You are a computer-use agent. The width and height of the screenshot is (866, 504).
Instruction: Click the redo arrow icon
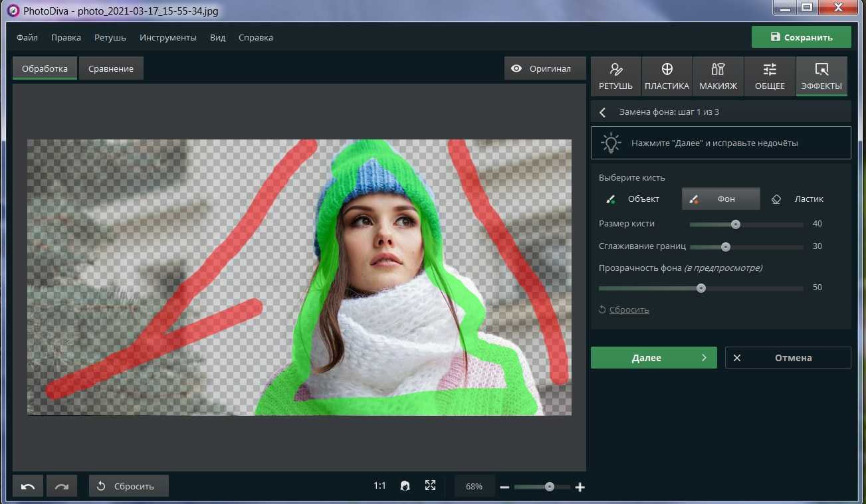62,486
